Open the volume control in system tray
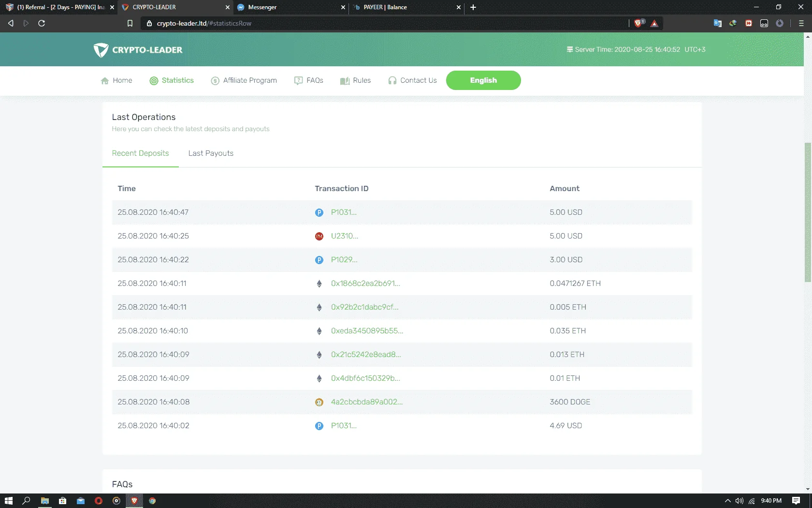This screenshot has width=812, height=508. point(739,501)
